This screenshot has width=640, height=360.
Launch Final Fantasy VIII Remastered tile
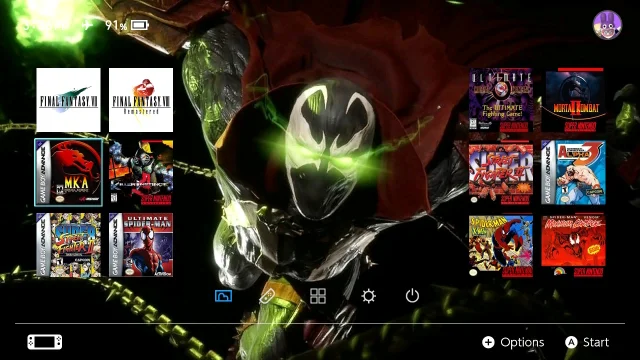(141, 100)
